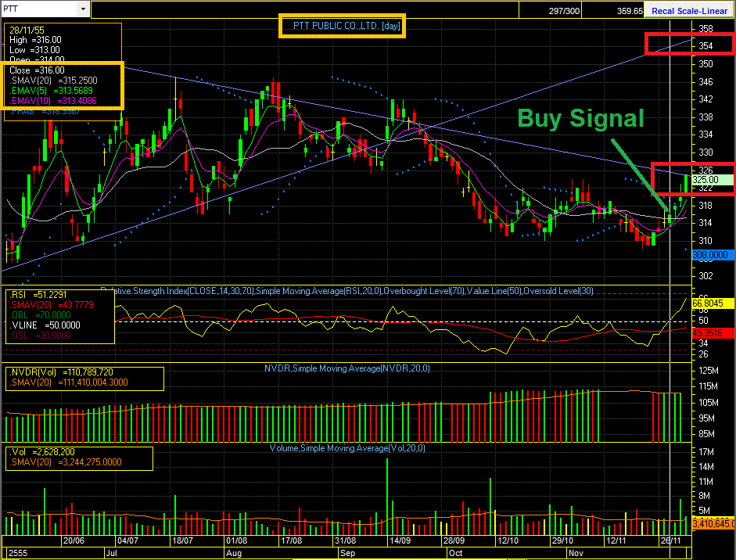
Task: Click the 12/11 date marker on the time axis
Action: pyautogui.click(x=616, y=540)
